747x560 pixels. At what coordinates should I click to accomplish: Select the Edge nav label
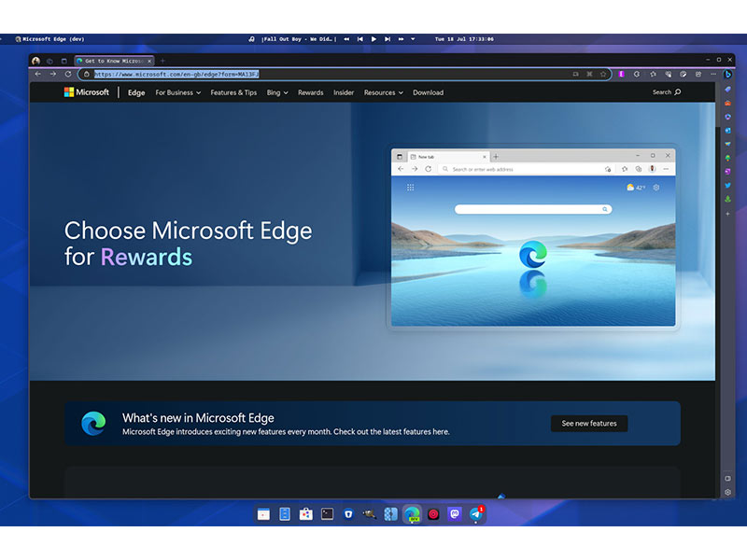click(x=136, y=92)
